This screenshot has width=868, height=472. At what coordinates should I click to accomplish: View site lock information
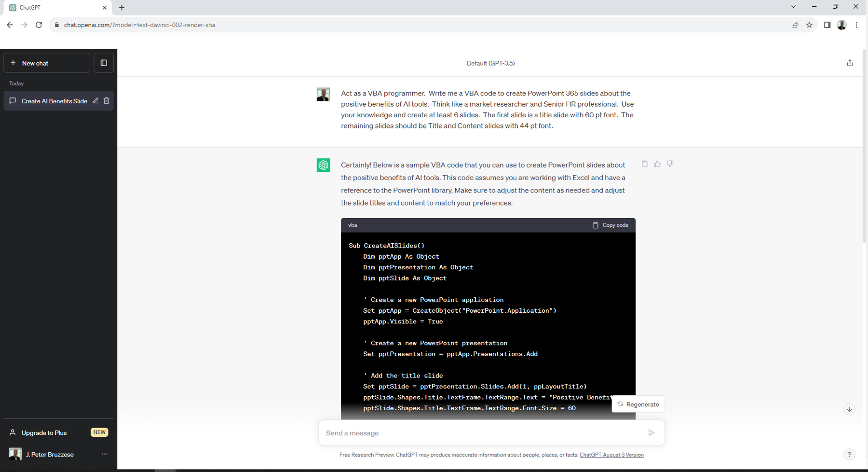pyautogui.click(x=57, y=25)
